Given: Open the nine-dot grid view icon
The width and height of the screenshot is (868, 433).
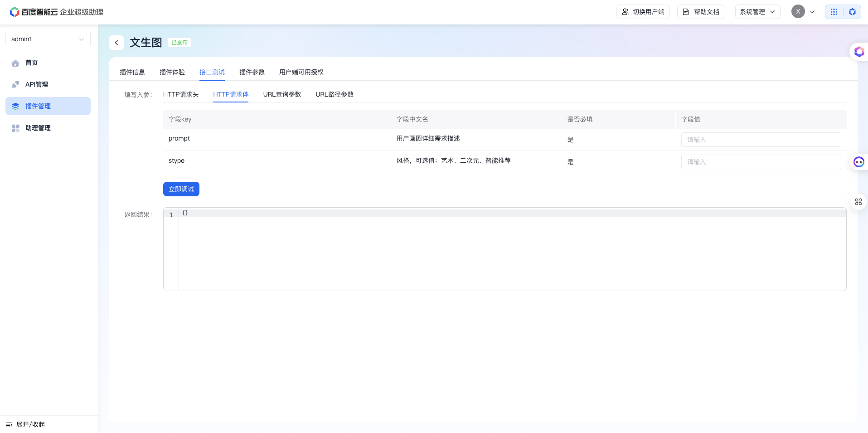Looking at the screenshot, I should pyautogui.click(x=834, y=12).
